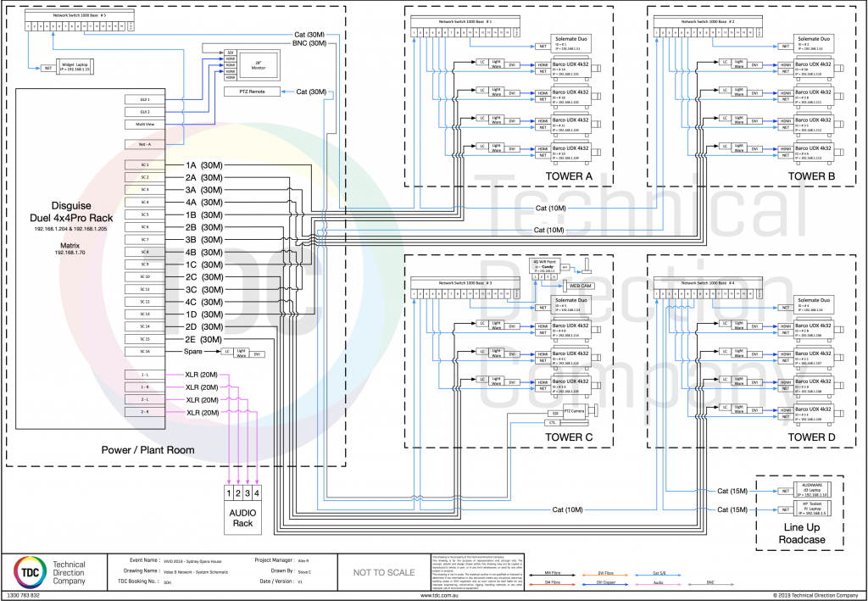Image resolution: width=868 pixels, height=601 pixels.
Task: Click the Project Manager field
Action: (x=282, y=560)
